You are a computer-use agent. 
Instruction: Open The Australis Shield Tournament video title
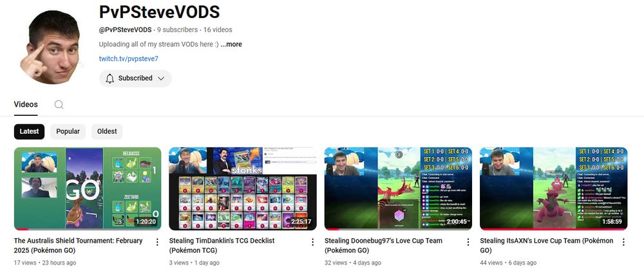pyautogui.click(x=79, y=246)
